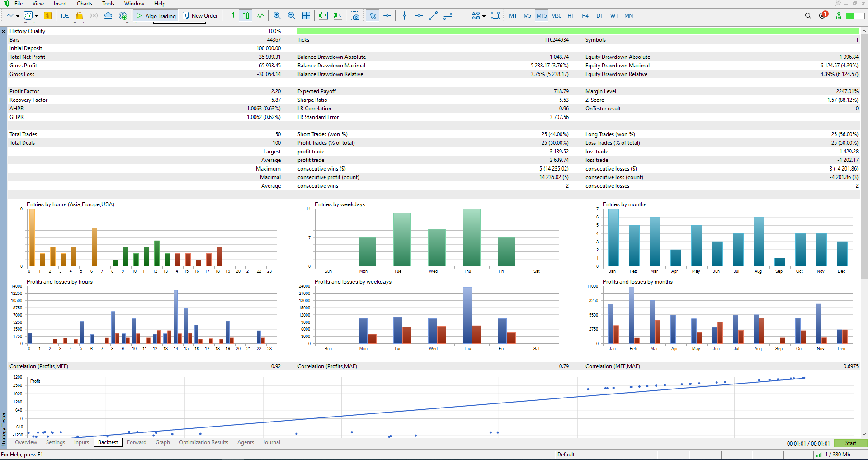
Task: Draw a vertical line
Action: [404, 16]
